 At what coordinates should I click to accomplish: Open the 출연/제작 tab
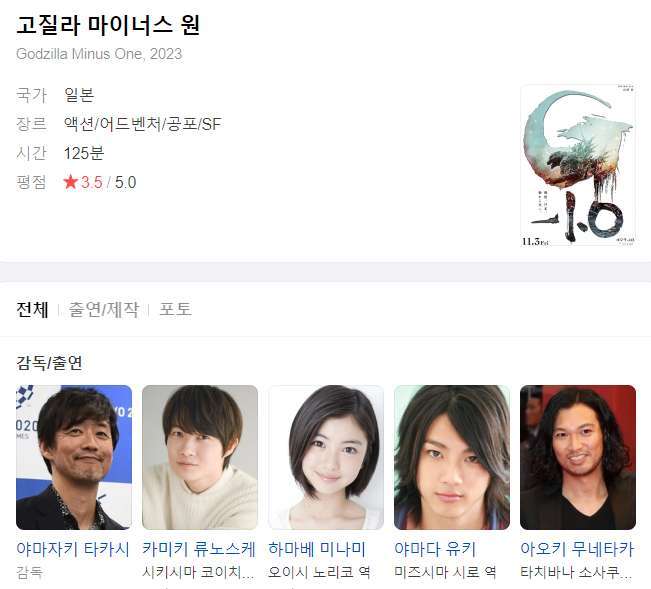point(103,309)
